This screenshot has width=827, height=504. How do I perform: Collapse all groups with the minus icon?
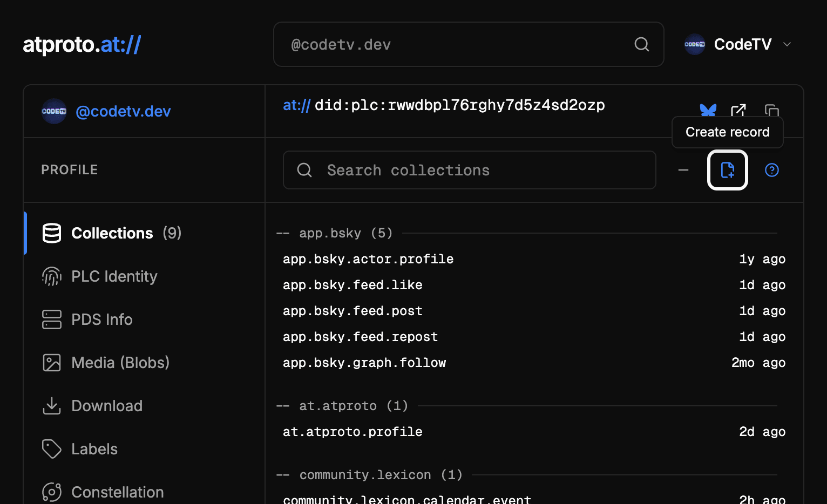click(683, 170)
